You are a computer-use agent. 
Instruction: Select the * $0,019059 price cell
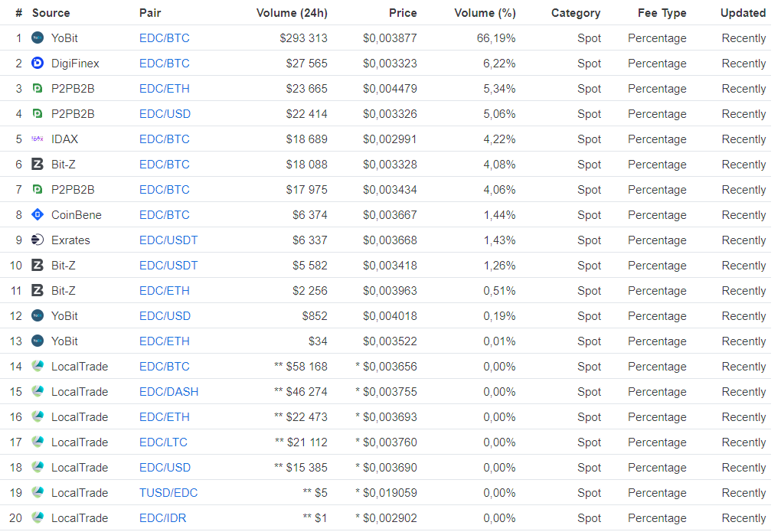coord(386,493)
